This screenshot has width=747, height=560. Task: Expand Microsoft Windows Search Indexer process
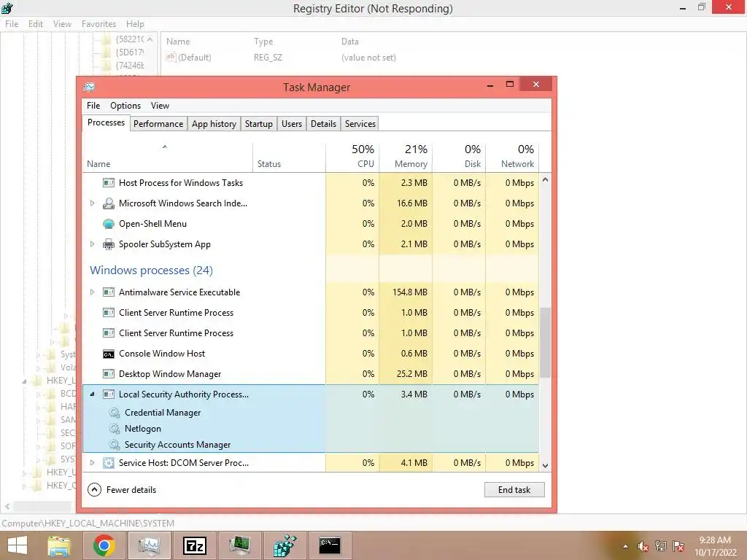(93, 203)
